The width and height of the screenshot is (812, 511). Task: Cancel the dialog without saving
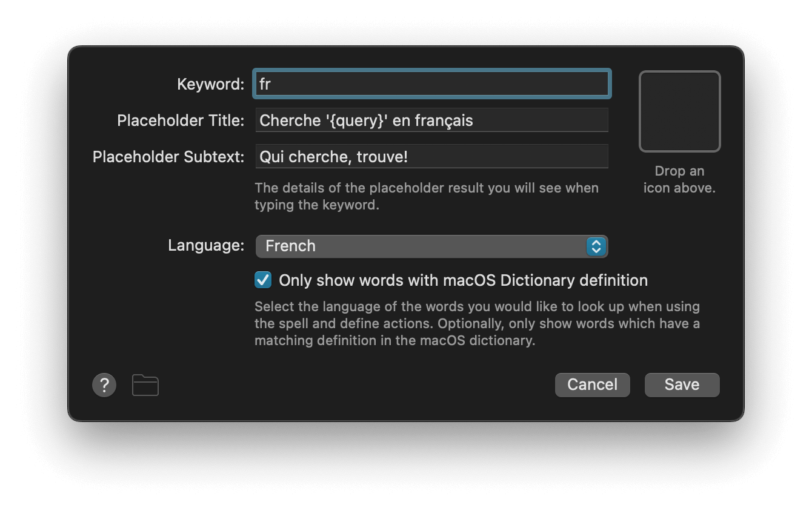click(592, 384)
